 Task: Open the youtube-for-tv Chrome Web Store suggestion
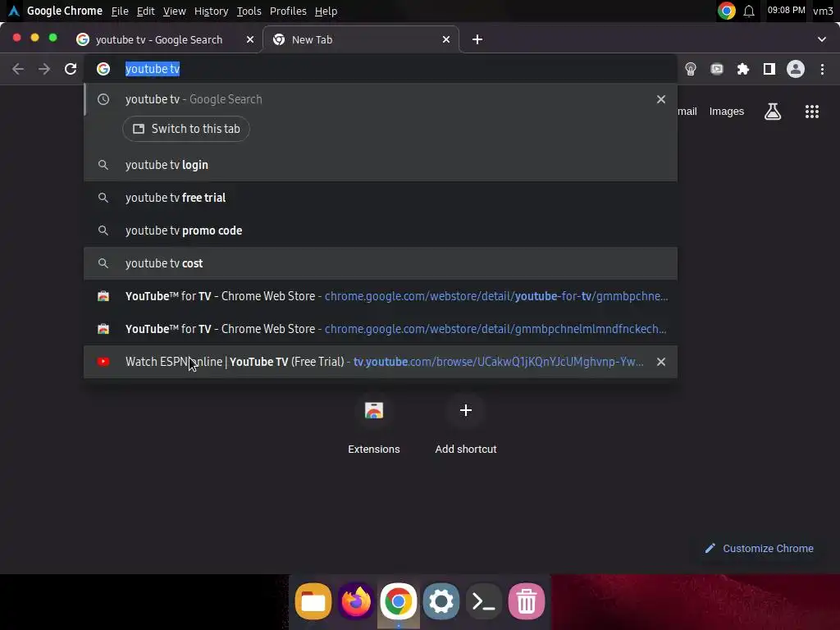point(381,296)
